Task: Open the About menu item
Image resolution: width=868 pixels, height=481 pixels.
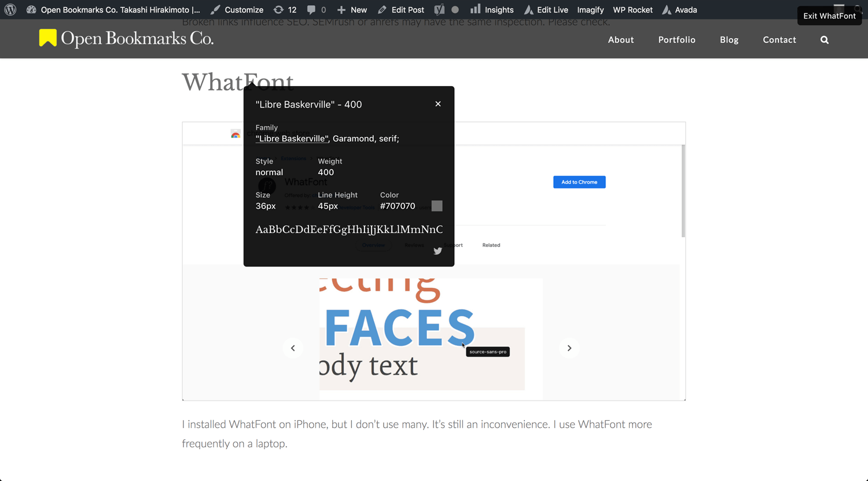Action: click(x=621, y=40)
